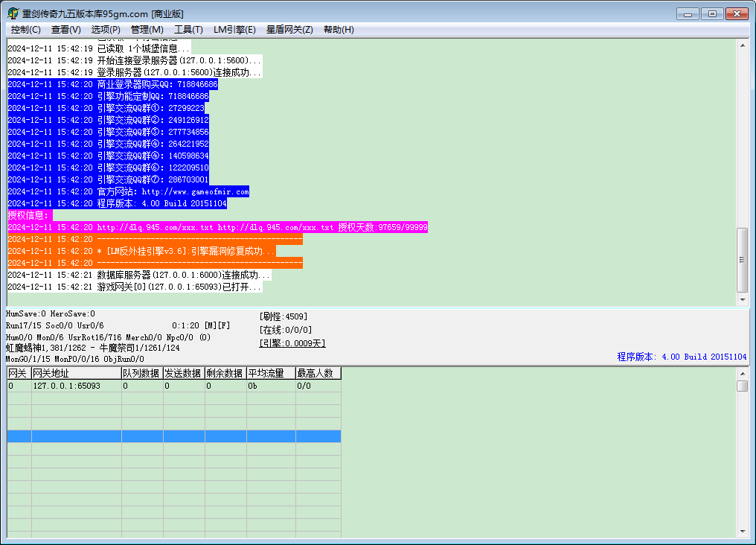Click 数据库服务器 connection success log line
Screen dimensions: 756x545
pos(139,275)
